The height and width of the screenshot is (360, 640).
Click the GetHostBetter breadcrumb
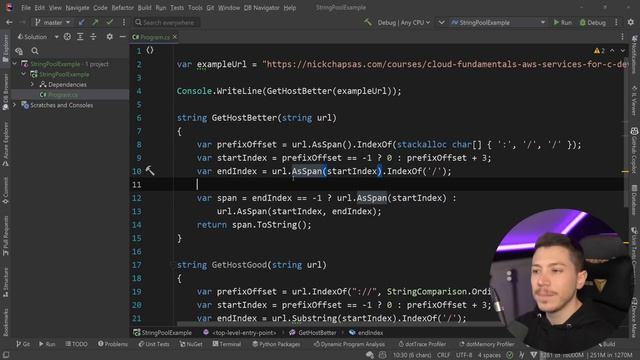(313, 333)
